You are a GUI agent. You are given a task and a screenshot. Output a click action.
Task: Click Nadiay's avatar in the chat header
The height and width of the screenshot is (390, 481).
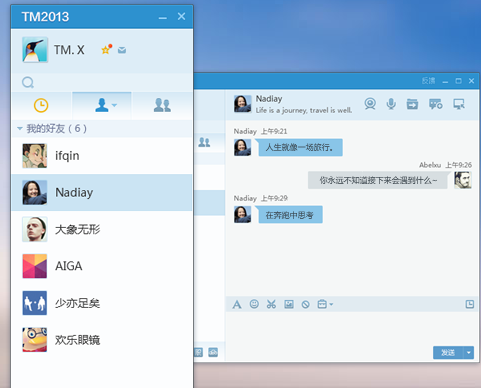point(242,104)
